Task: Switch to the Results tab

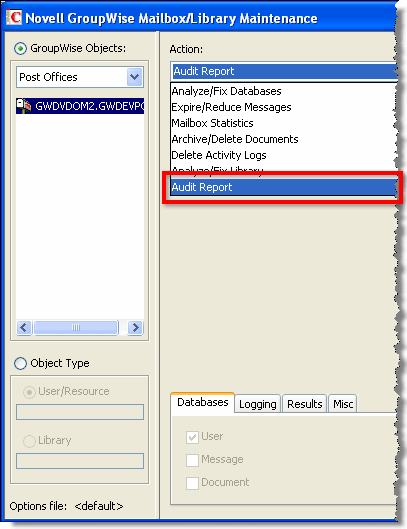Action: click(304, 404)
